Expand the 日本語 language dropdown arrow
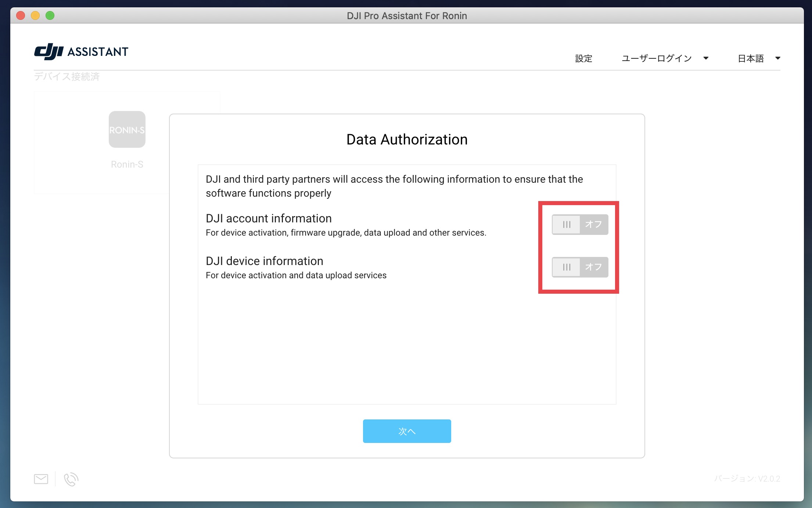 [778, 58]
